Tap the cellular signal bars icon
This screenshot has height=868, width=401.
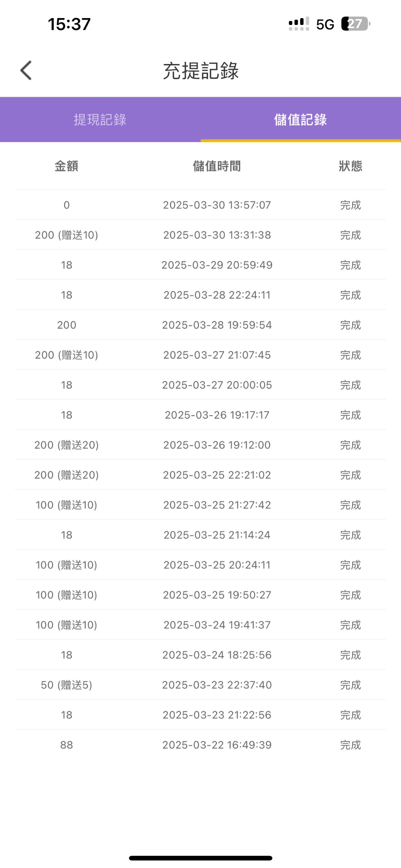pyautogui.click(x=299, y=24)
